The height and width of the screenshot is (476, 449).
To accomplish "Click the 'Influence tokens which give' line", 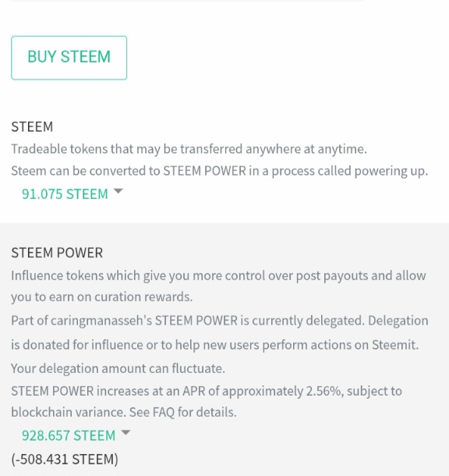I will 218,276.
